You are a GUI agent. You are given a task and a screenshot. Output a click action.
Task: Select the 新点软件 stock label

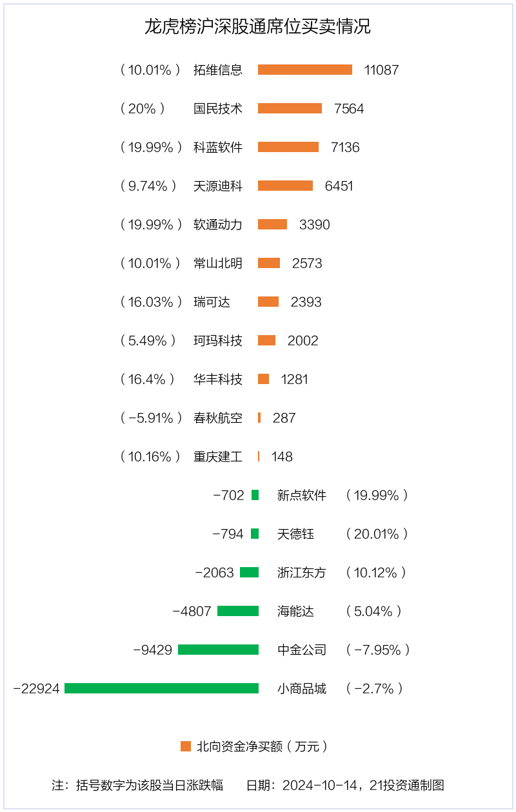coord(302,495)
